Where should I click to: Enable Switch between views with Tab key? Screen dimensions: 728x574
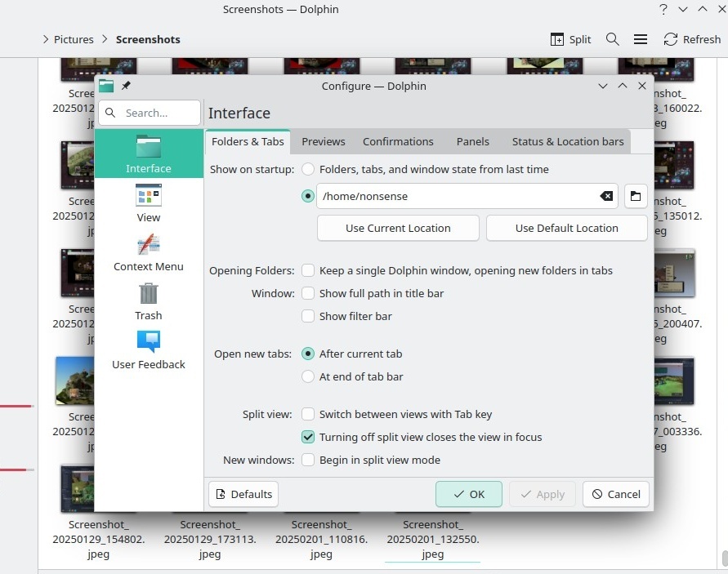[x=308, y=414]
